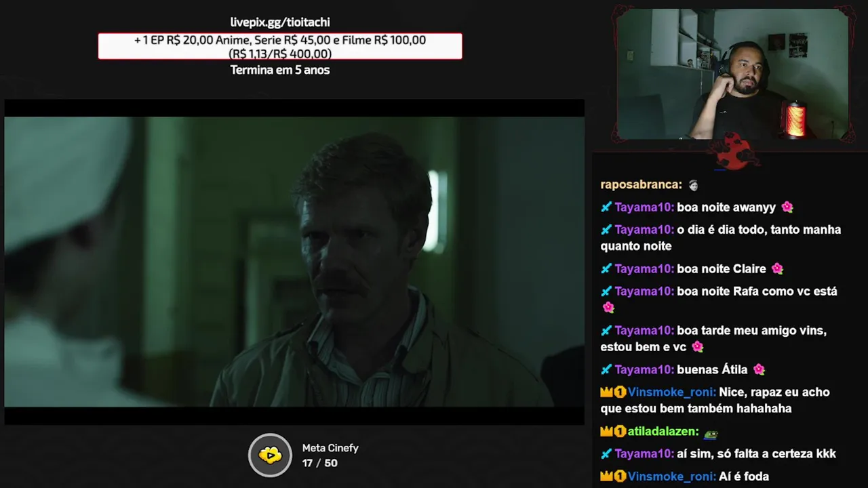This screenshot has width=868, height=488.
Task: Click the 'Meta Cinefy' label
Action: point(330,448)
